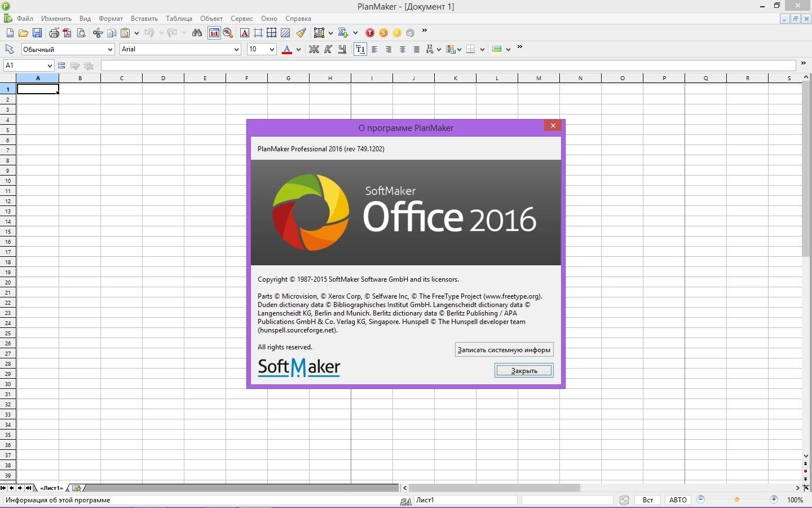The height and width of the screenshot is (508, 812).
Task: Toggle italic (К) formatting
Action: pos(328,49)
